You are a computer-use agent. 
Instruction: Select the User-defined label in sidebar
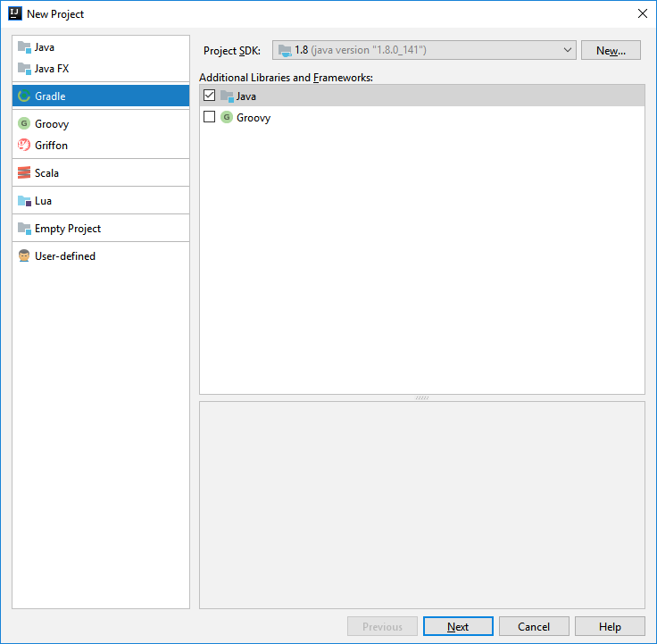tap(65, 256)
